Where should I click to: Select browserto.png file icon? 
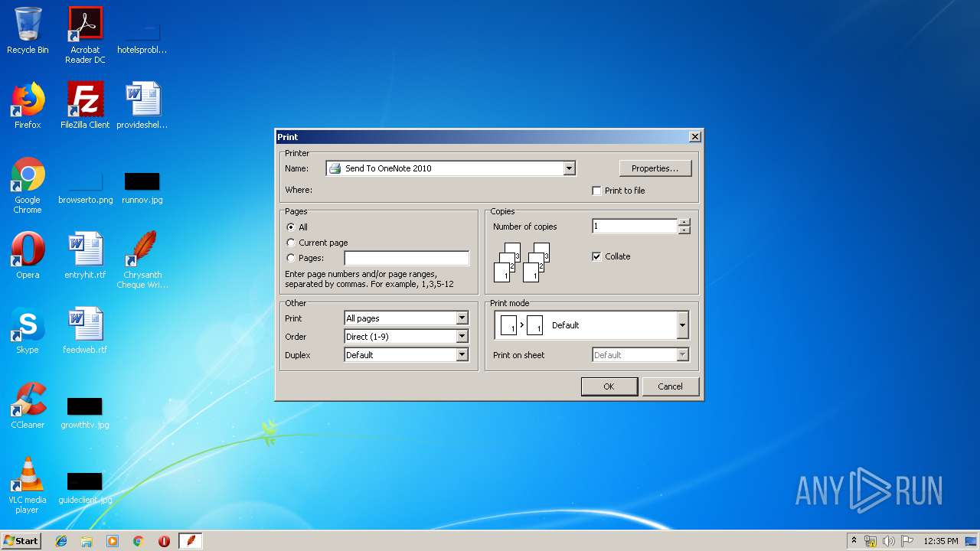coord(85,189)
